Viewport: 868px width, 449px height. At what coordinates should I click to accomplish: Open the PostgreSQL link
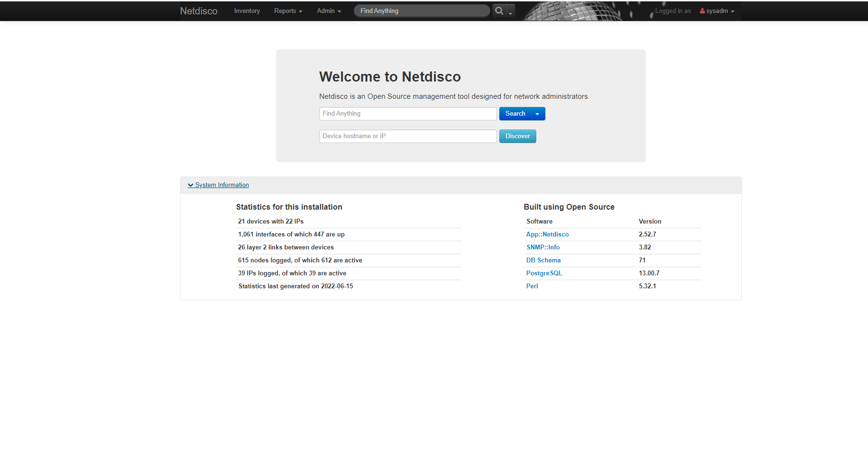coord(543,273)
